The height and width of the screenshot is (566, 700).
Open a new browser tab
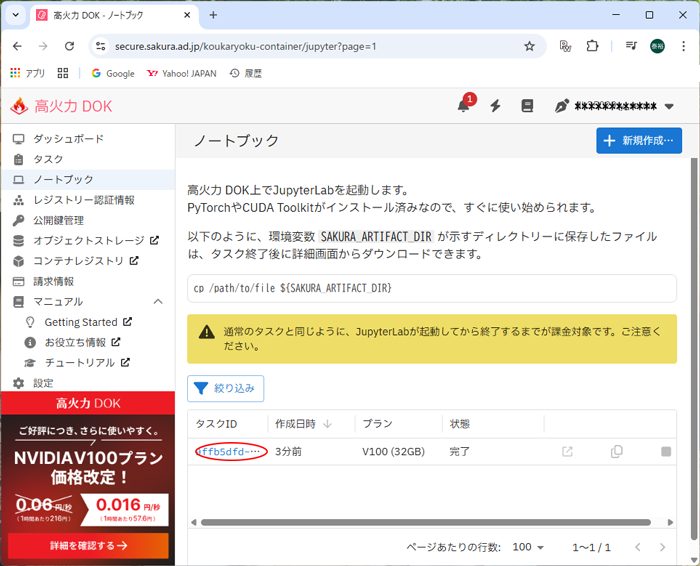(213, 15)
